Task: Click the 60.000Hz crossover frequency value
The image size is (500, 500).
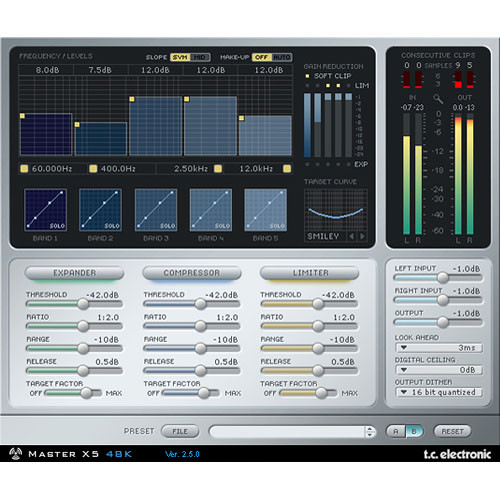Action: pos(52,169)
